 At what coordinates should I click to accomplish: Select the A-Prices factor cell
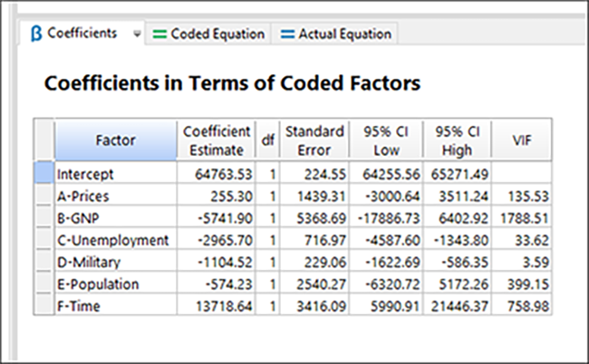tap(115, 195)
